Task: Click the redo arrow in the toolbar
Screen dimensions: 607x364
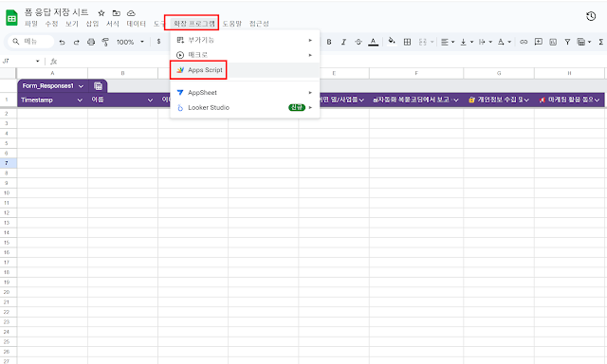Action: (76, 42)
